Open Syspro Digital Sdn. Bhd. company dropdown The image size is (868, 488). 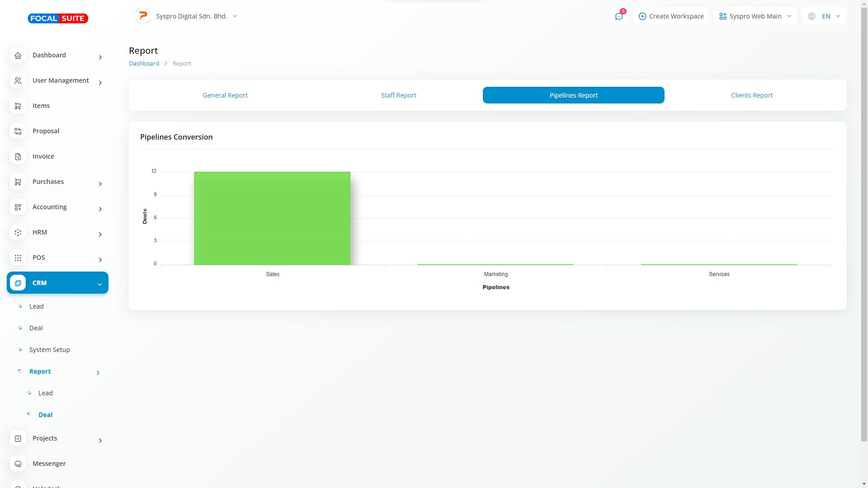click(x=187, y=16)
